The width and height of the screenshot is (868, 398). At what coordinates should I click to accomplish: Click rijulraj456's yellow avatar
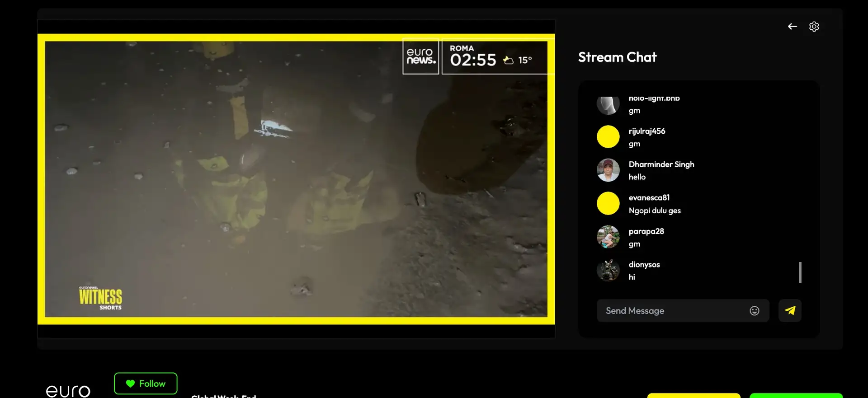[608, 137]
